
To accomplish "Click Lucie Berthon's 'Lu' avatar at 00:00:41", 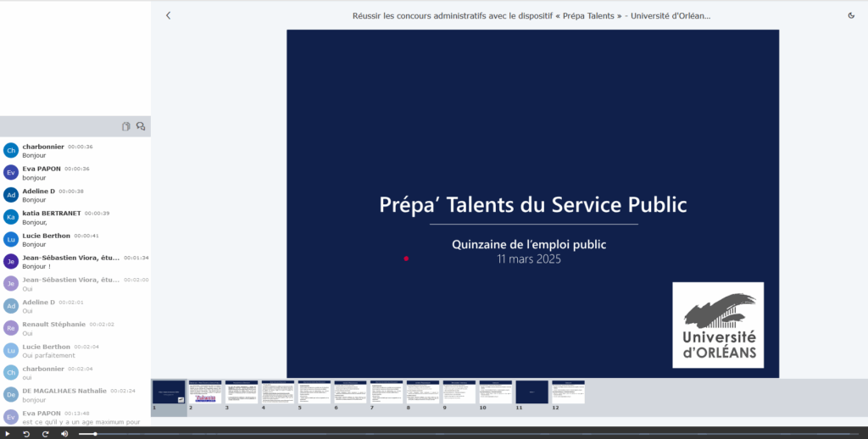I will point(11,239).
